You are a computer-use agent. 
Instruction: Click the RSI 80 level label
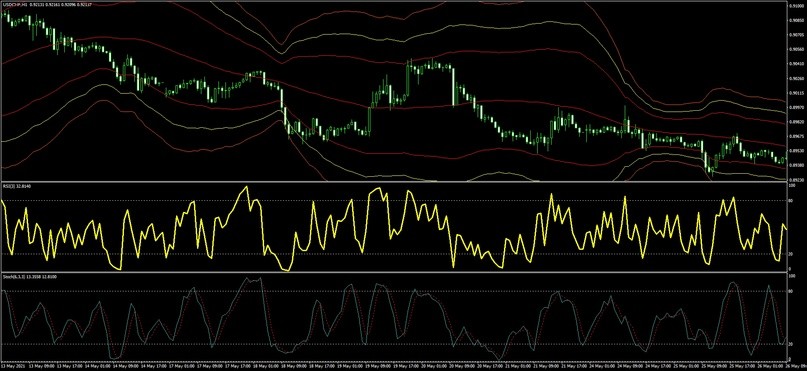(791, 201)
